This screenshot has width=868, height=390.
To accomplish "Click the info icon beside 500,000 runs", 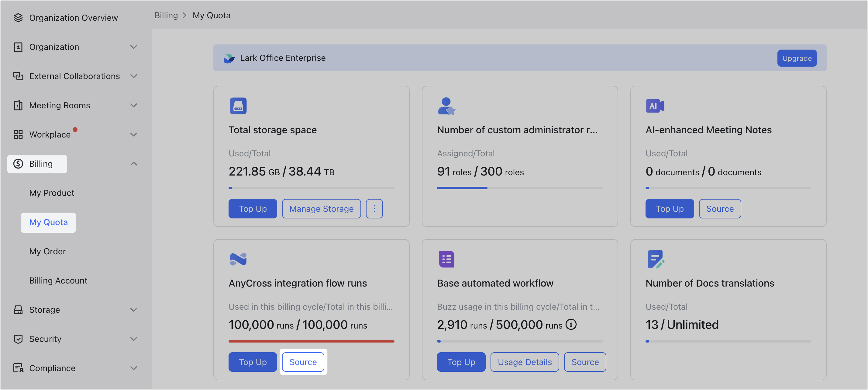I will coord(571,325).
